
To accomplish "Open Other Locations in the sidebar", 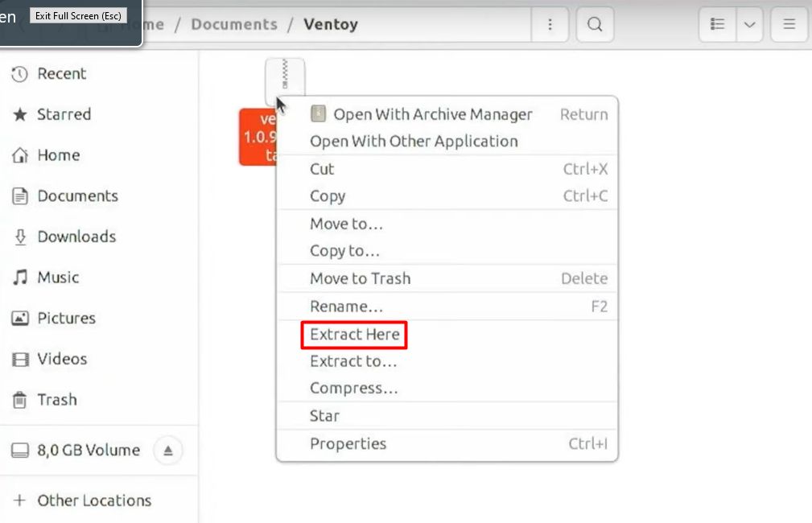I will point(93,500).
